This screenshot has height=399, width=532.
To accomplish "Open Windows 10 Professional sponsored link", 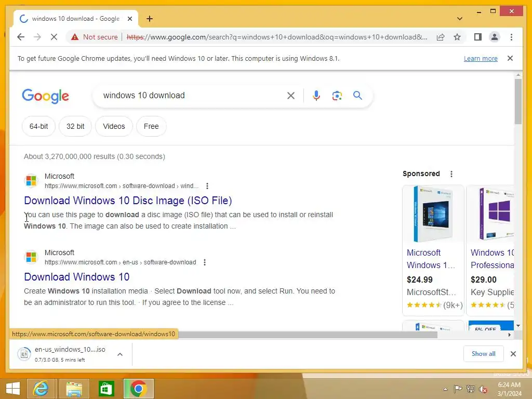I will [493, 259].
